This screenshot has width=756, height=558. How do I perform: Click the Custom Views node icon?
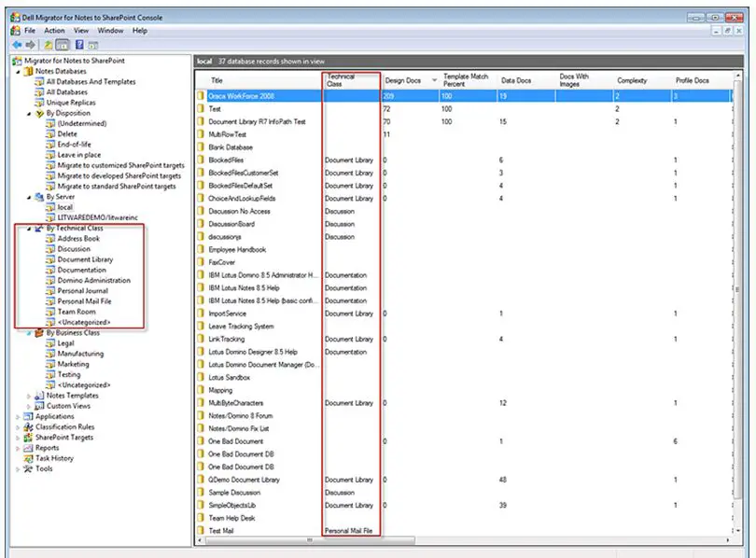coord(39,406)
